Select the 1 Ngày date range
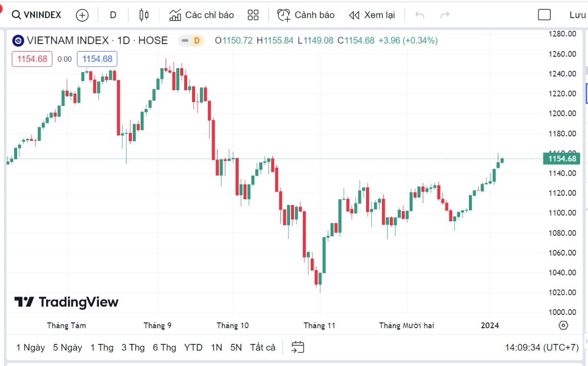This screenshot has width=588, height=366. pos(30,347)
